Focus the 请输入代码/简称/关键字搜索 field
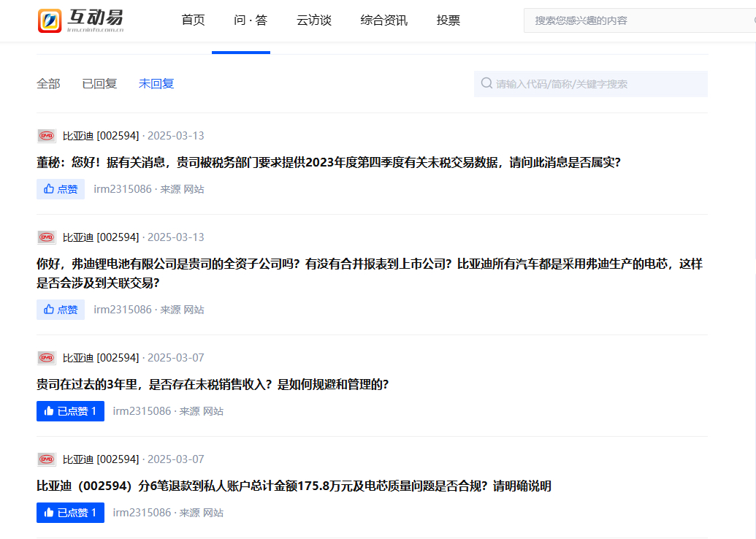This screenshot has height=539, width=756. (x=591, y=84)
